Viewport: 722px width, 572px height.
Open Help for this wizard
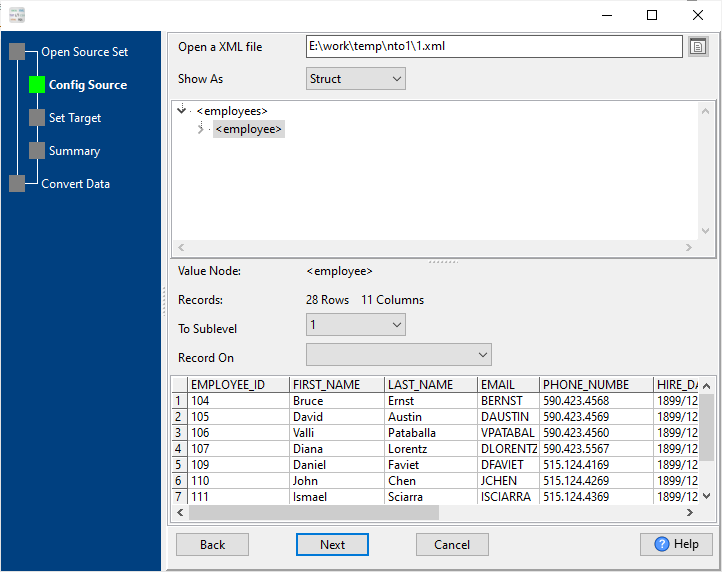pos(676,544)
